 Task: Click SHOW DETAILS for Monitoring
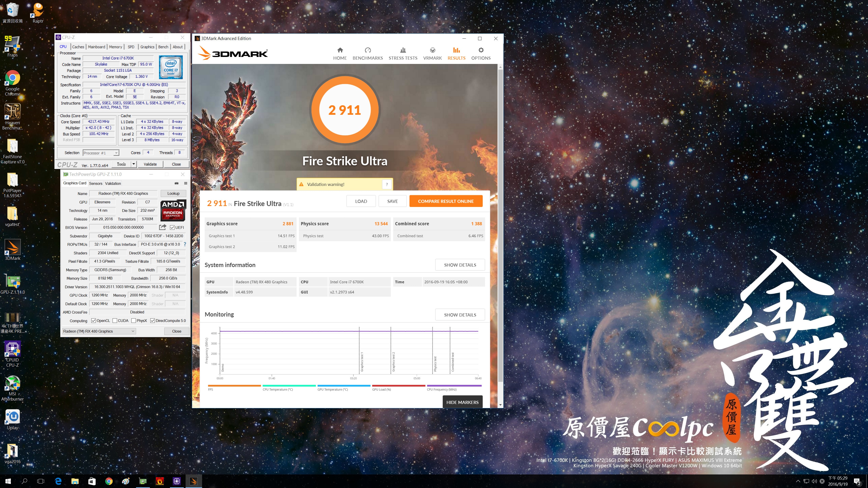click(460, 314)
